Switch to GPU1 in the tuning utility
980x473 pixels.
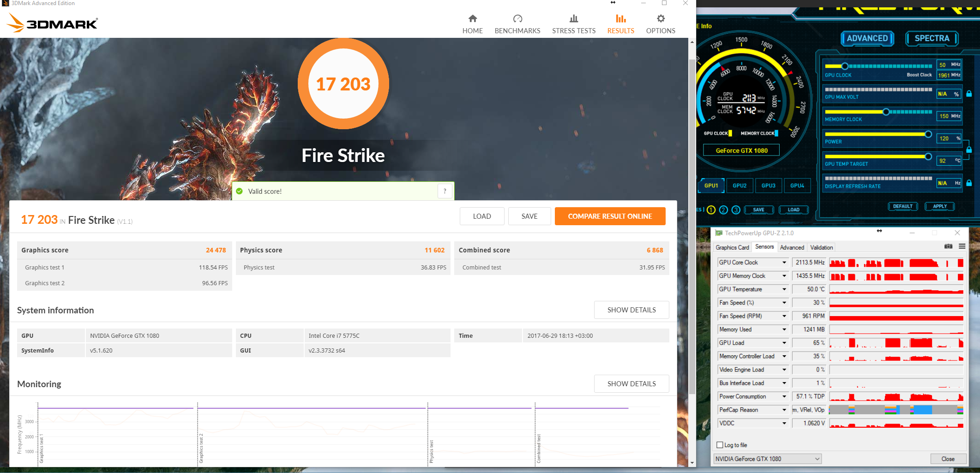[711, 186]
